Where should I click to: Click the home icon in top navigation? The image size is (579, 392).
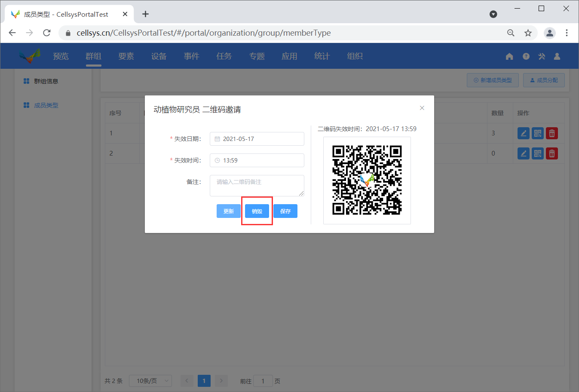coord(509,56)
